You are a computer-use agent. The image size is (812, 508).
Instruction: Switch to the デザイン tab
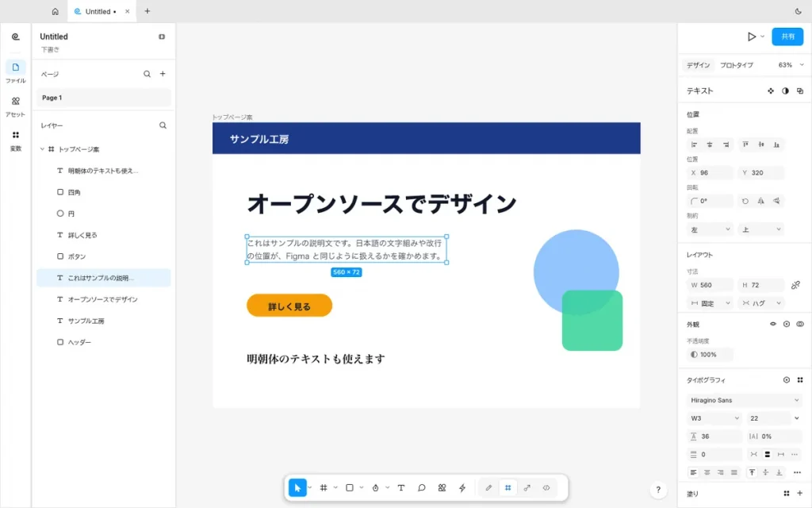(698, 65)
